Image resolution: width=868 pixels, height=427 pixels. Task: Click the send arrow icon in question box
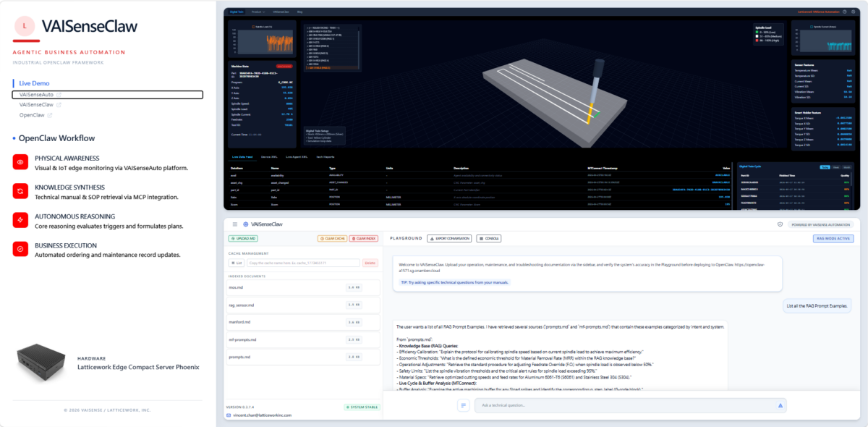point(780,405)
